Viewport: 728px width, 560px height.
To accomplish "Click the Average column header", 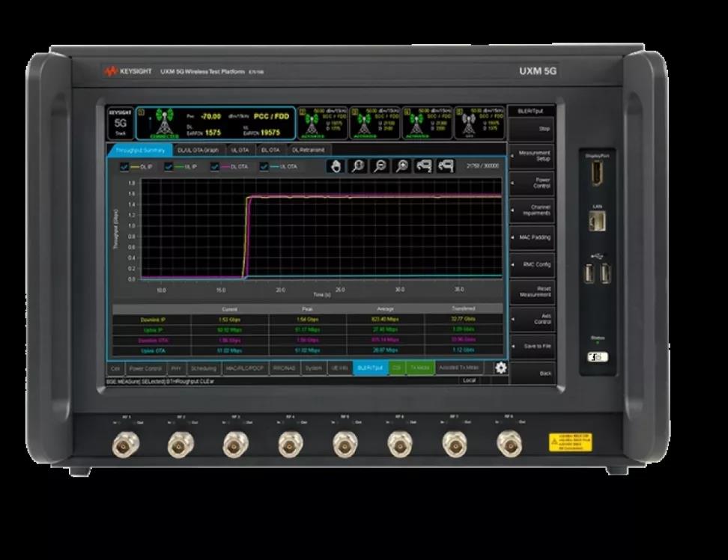I will (386, 309).
